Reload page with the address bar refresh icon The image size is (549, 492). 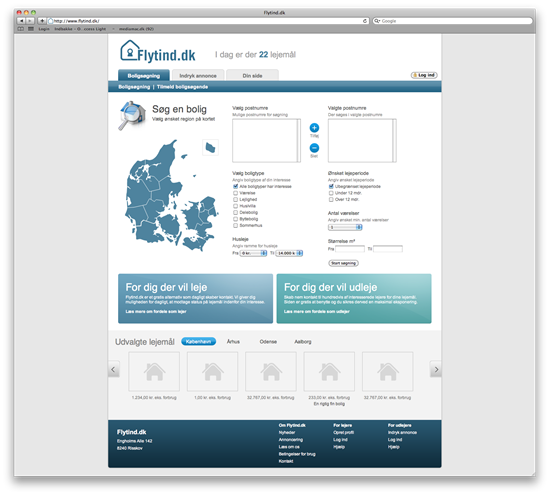[x=365, y=21]
